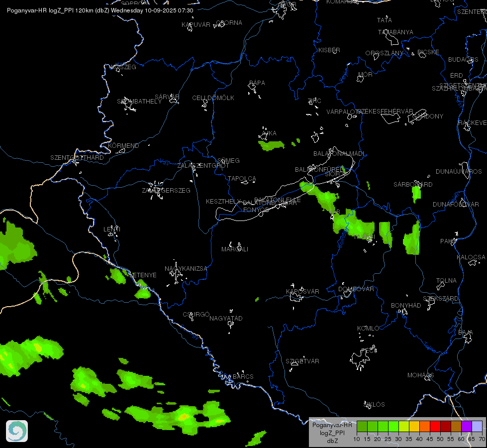Click the lavender 65-70 dBZ legend swatch
The width and height of the screenshot is (487, 448).
477,427
